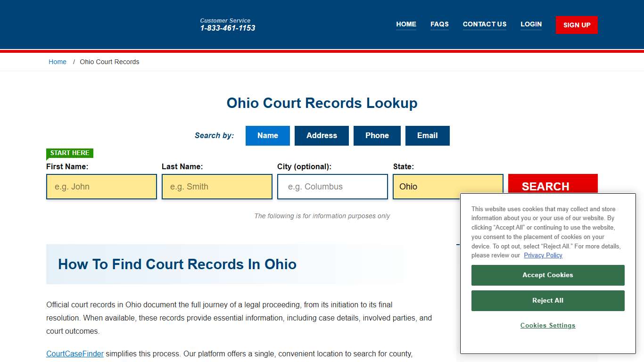Click the Reject All button
This screenshot has width=644, height=362.
pos(547,300)
